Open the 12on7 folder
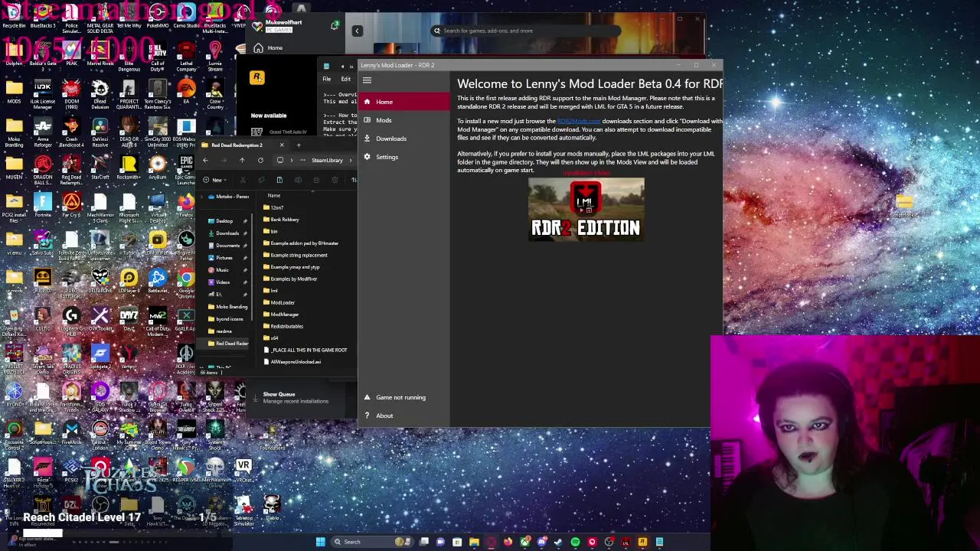The height and width of the screenshot is (551, 980). coord(273,207)
